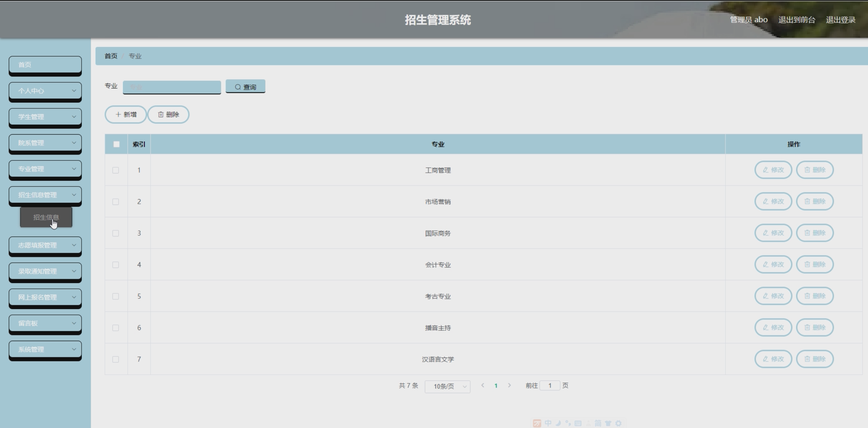Click the 新增 plus button

click(126, 115)
